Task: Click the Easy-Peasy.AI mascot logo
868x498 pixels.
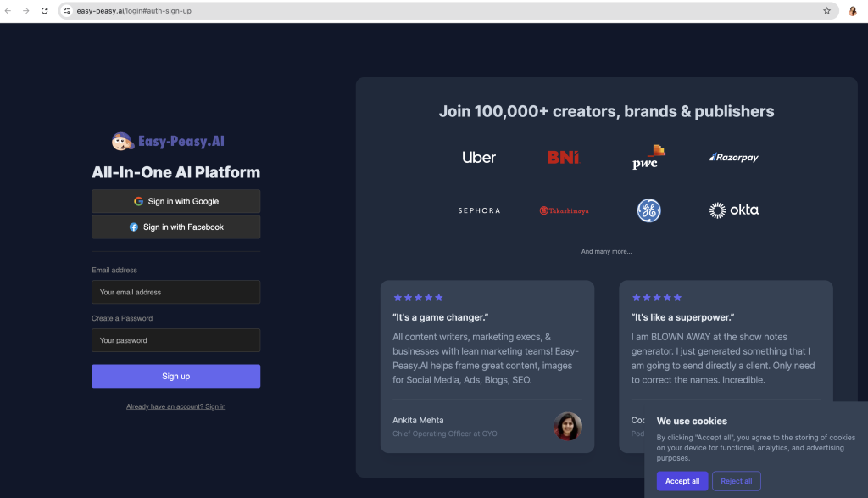Action: 123,142
